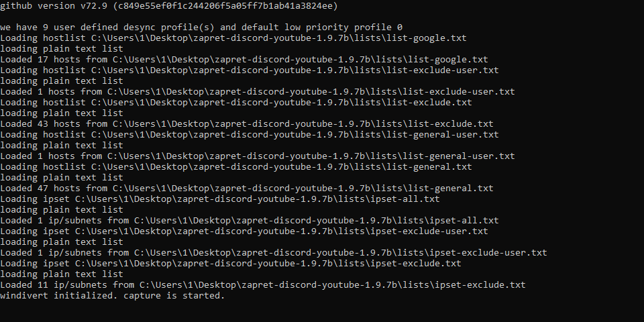
Task: Select the Loading ipset ipset-exclude.txt line
Action: [x=230, y=264]
